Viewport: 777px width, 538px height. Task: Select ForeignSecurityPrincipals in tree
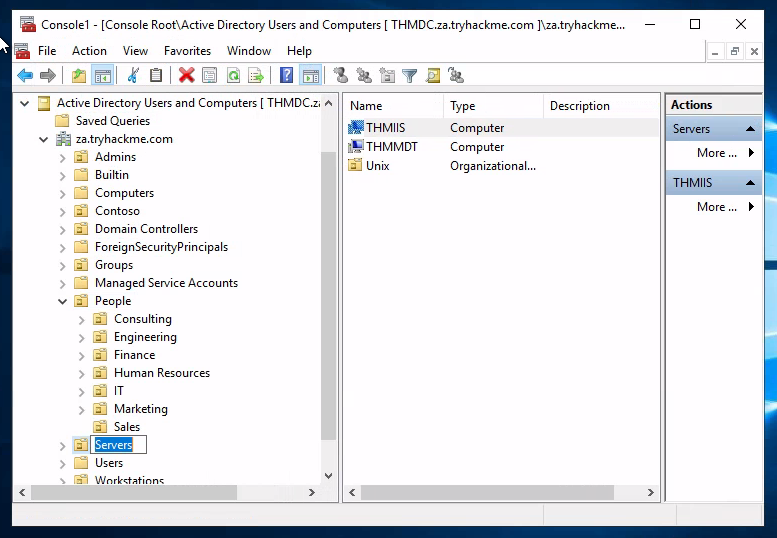162,247
